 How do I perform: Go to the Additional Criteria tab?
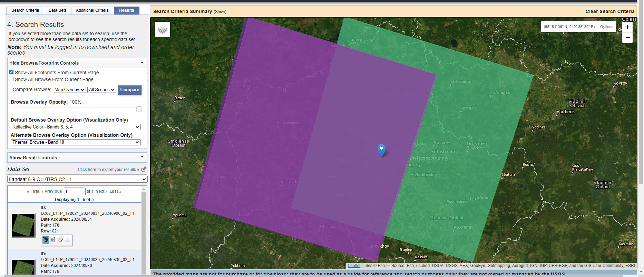tap(92, 10)
